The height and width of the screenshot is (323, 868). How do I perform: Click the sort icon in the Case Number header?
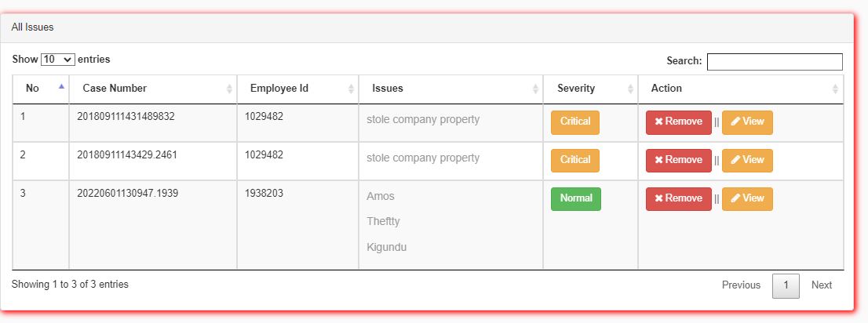(229, 89)
